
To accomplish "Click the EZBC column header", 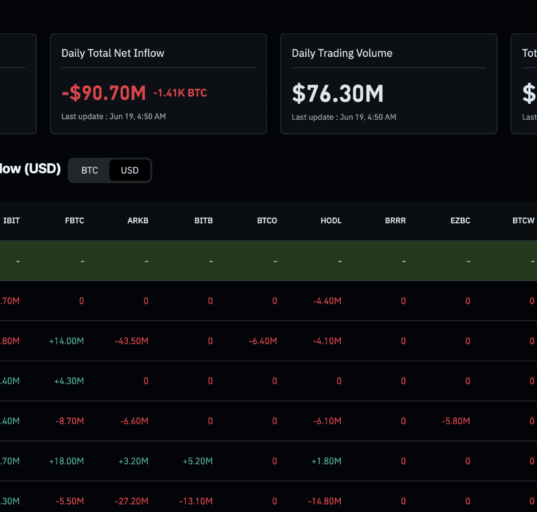I will coord(460,221).
